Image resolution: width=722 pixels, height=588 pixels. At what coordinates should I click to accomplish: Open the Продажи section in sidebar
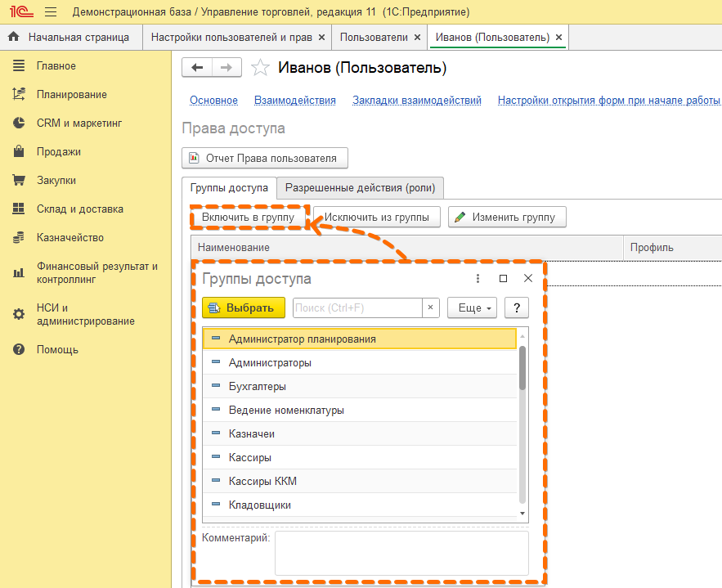[58, 151]
